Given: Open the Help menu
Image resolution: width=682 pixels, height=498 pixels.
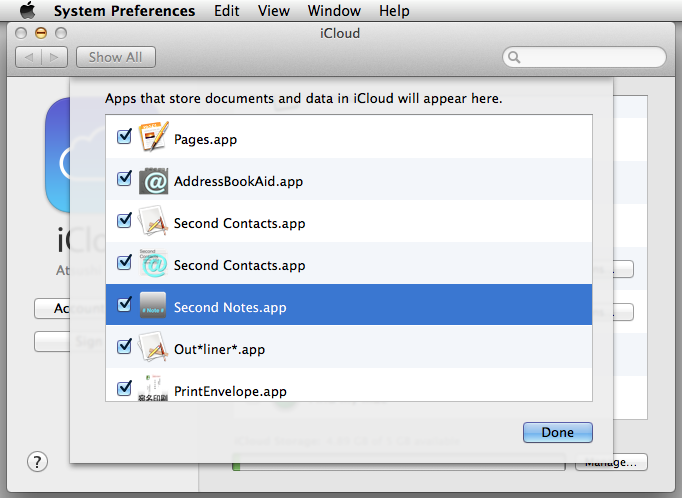Looking at the screenshot, I should click(x=394, y=10).
